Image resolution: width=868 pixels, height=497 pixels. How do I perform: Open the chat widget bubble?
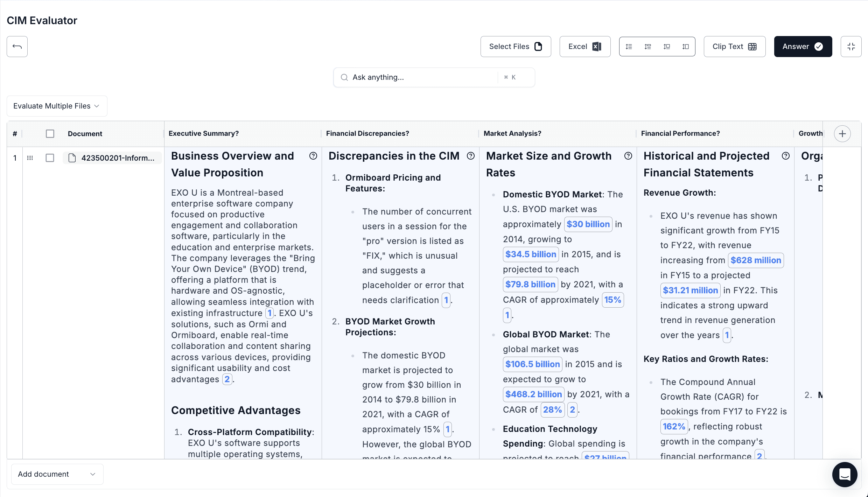845,475
